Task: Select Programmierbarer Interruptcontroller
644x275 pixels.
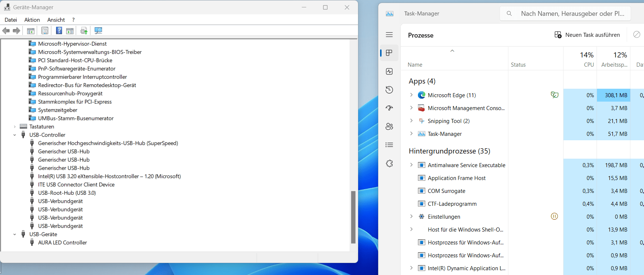Action: tap(82, 77)
